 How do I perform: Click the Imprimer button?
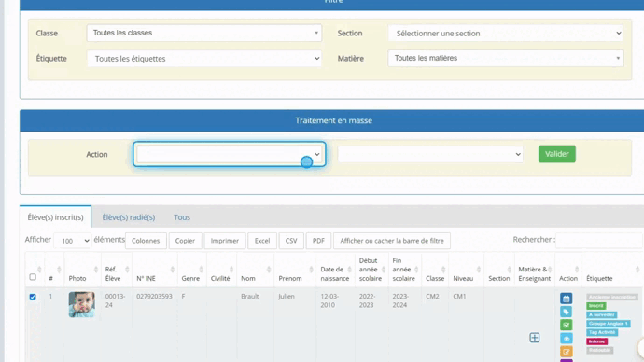(x=225, y=241)
